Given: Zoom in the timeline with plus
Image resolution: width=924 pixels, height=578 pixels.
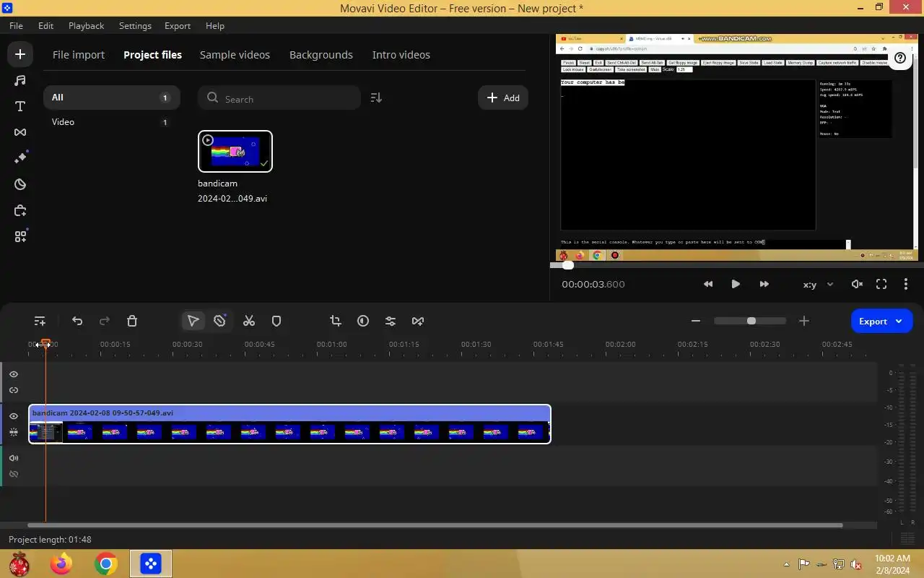Looking at the screenshot, I should click(x=804, y=321).
